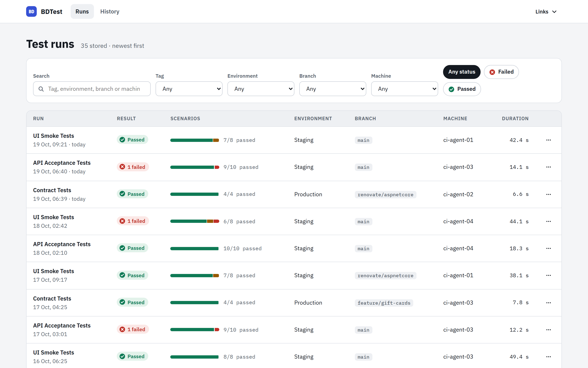Expand the Links menu
Image resolution: width=588 pixels, height=368 pixels.
[546, 12]
